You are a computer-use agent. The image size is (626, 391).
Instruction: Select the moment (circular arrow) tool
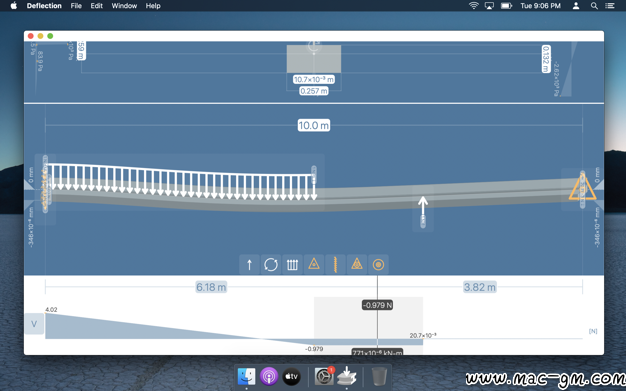point(271,265)
